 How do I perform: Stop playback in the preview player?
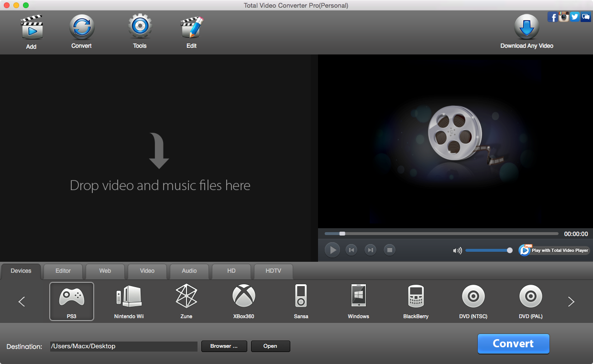tap(389, 250)
